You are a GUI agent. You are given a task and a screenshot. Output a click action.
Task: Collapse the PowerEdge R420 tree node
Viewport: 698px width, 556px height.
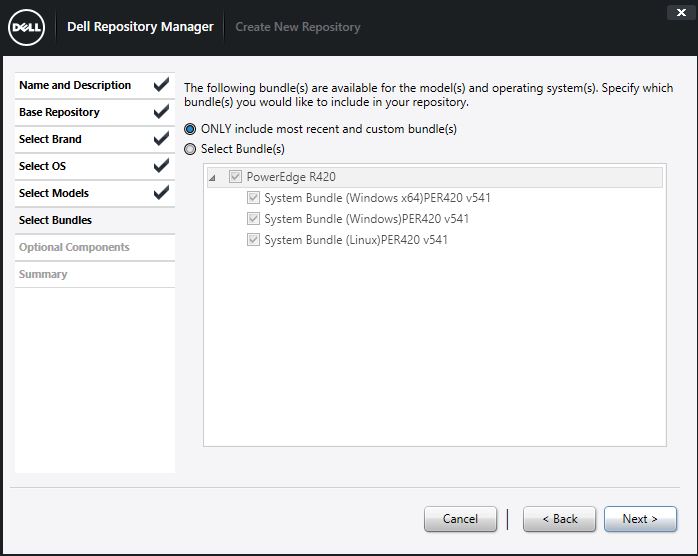(213, 178)
